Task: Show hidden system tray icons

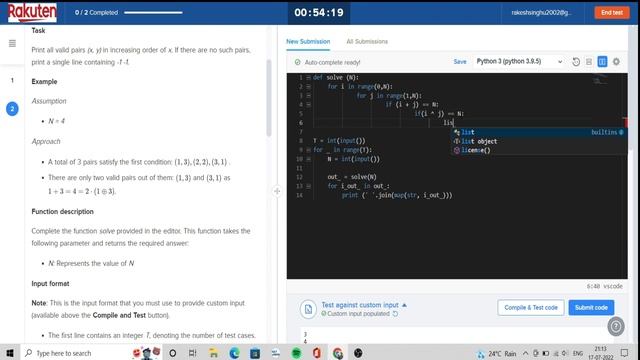Action: pos(525,353)
